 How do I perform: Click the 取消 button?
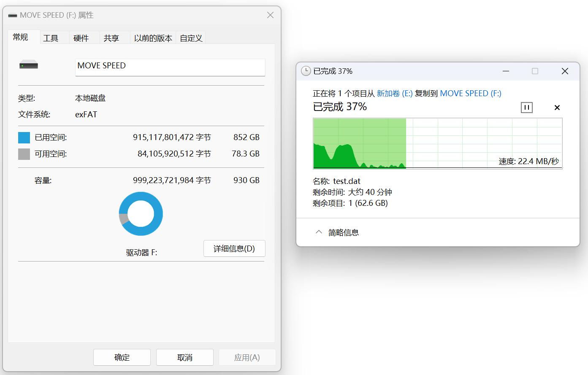[184, 357]
